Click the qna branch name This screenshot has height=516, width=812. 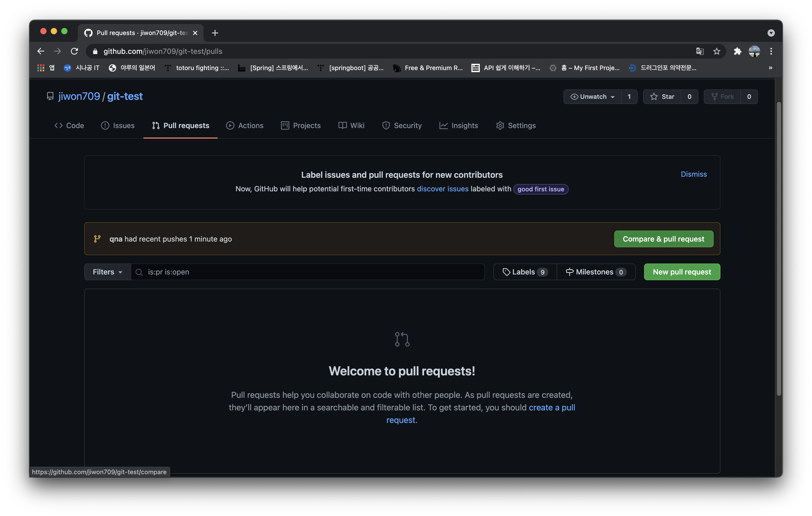coord(116,239)
